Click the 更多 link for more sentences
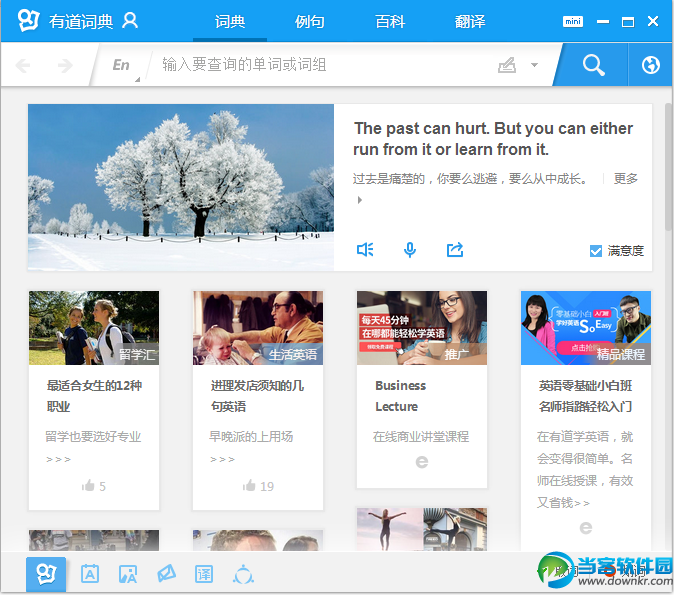Viewport: 674px width, 595px height. click(625, 178)
